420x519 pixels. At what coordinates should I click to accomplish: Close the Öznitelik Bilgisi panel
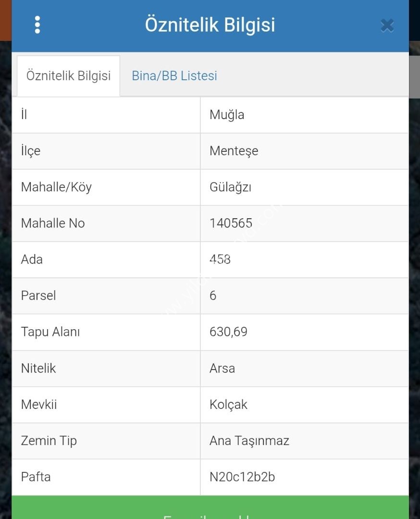387,25
